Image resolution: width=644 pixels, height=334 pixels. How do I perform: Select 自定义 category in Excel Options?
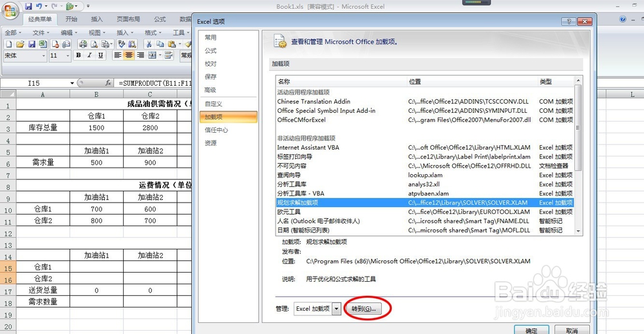[229, 104]
